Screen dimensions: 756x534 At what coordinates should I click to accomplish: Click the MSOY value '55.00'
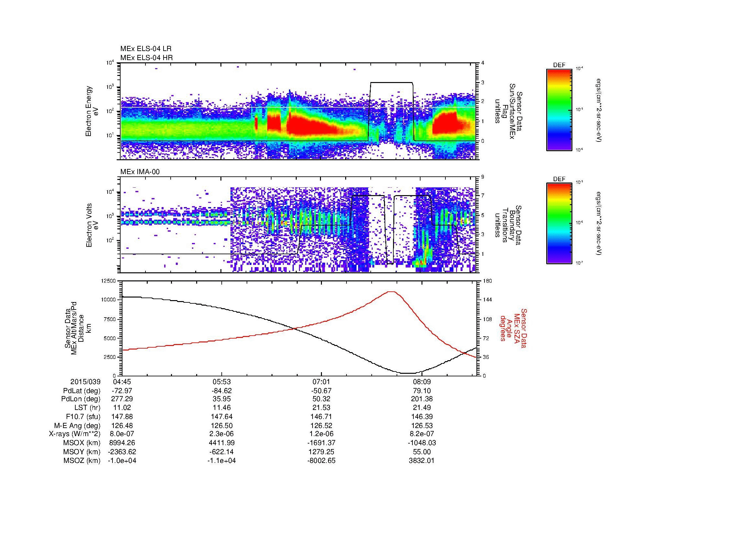point(422,452)
